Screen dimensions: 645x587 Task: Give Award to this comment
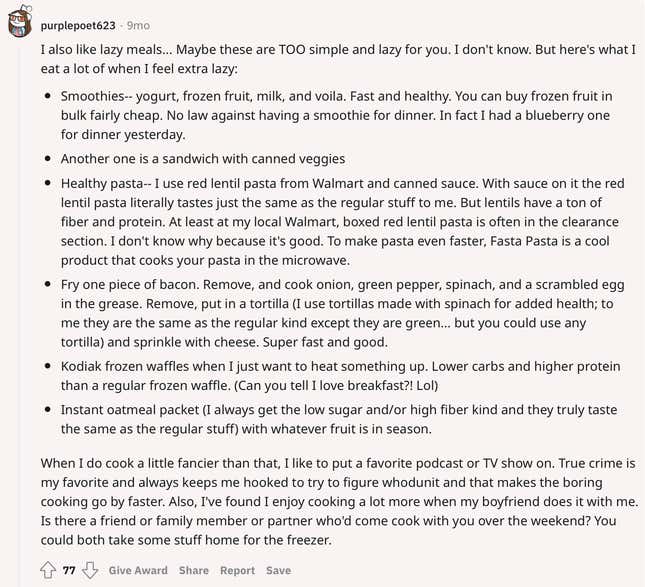point(138,570)
